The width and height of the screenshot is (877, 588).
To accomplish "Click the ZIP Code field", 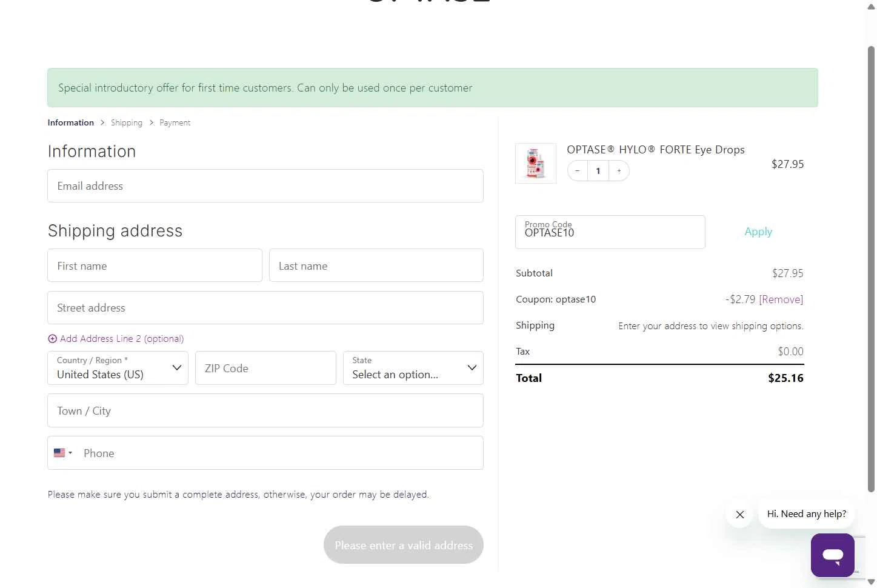I will [x=265, y=368].
